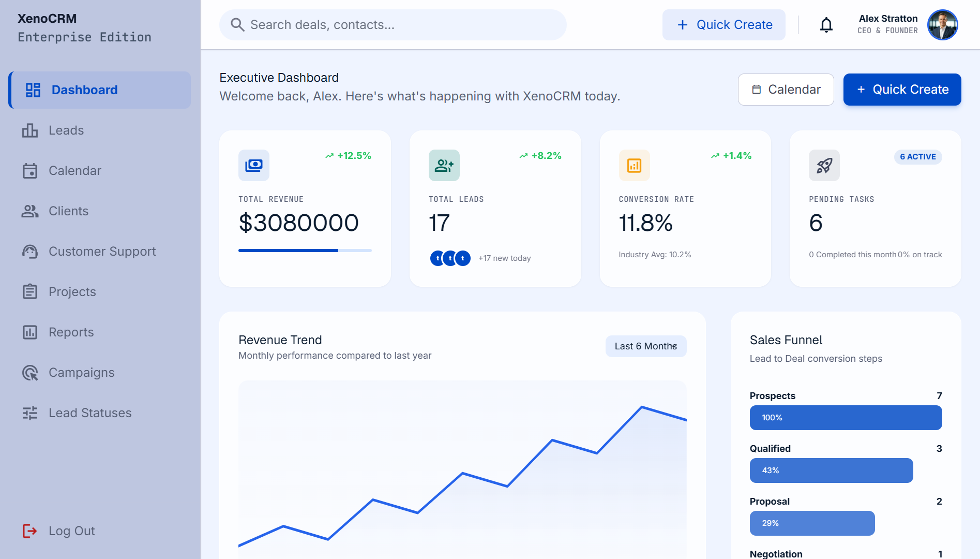
Task: Click Log Out
Action: coord(100,531)
